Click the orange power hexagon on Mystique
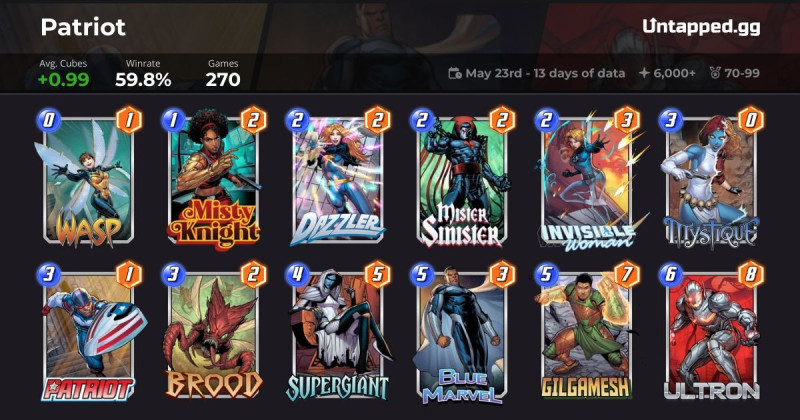The height and width of the screenshot is (420, 800). [751, 120]
